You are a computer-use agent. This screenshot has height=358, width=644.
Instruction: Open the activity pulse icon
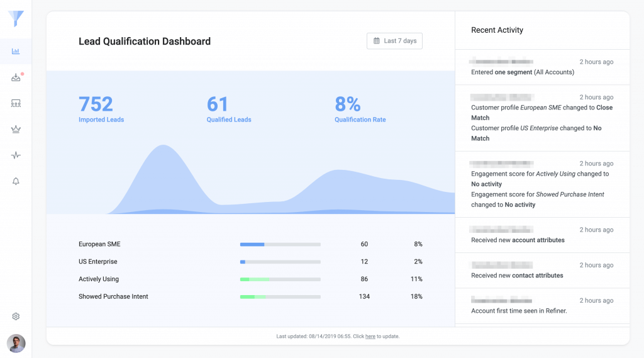click(x=16, y=155)
